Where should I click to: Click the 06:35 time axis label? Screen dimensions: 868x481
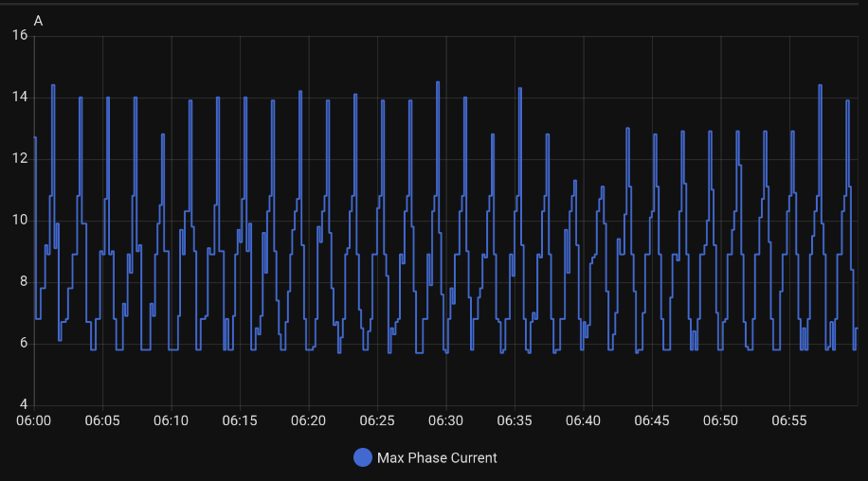click(x=515, y=420)
